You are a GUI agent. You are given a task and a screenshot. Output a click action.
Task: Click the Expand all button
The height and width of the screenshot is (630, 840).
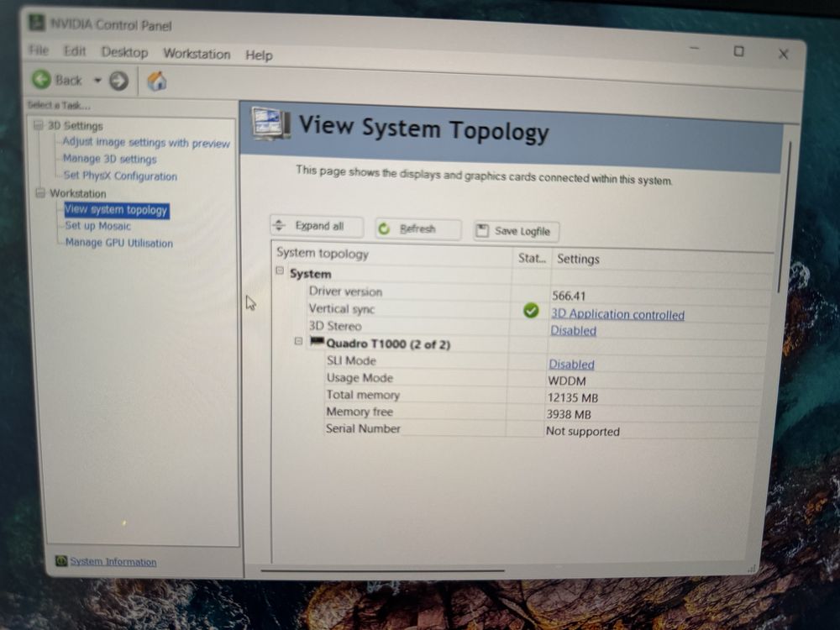tap(317, 226)
